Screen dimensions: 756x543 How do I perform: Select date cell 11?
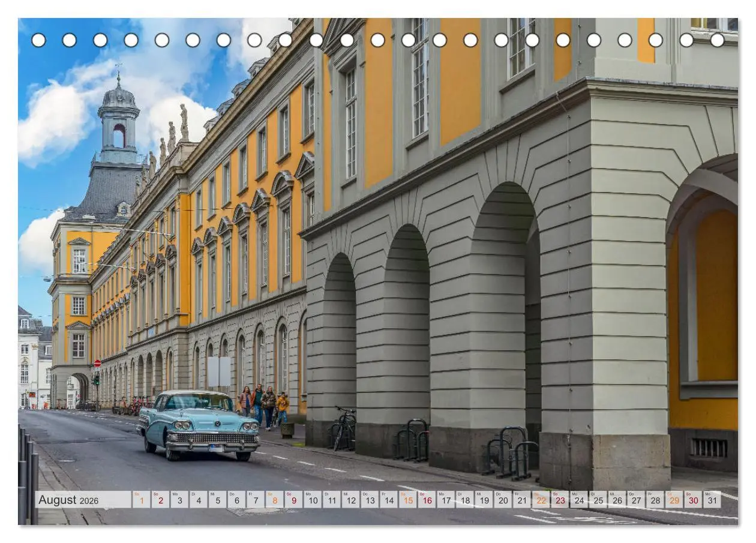[332, 500]
